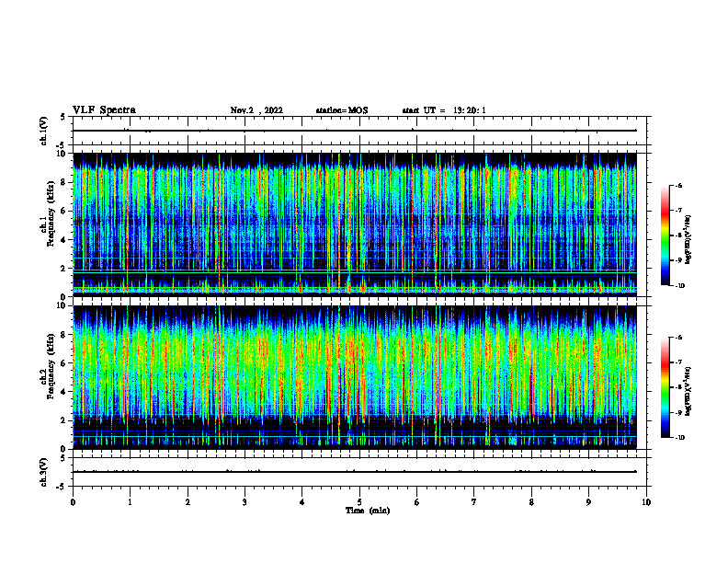Click the time axis tick label "7"
Image resolution: width=728 pixels, height=563 pixels.
(x=474, y=502)
